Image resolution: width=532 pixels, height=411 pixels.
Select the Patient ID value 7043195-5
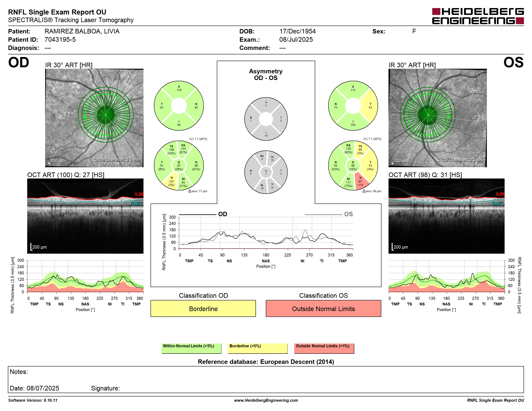pyautogui.click(x=60, y=40)
